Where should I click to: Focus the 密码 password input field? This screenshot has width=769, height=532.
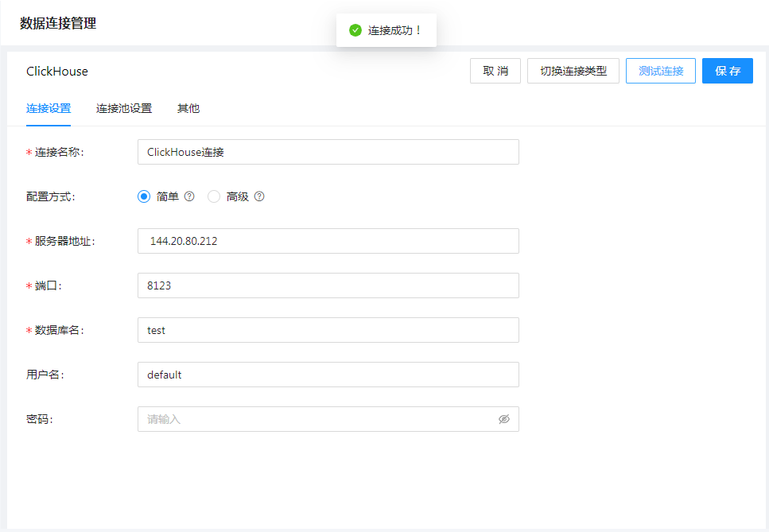click(x=317, y=419)
